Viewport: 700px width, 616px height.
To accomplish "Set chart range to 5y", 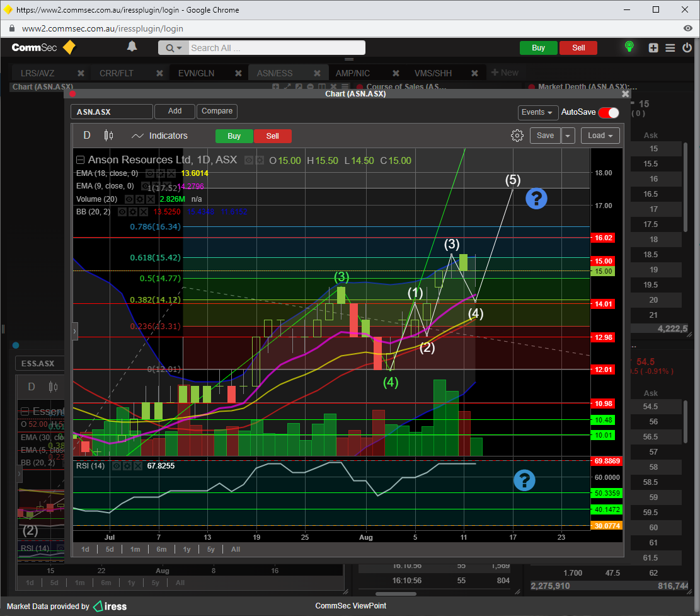I will 210,549.
